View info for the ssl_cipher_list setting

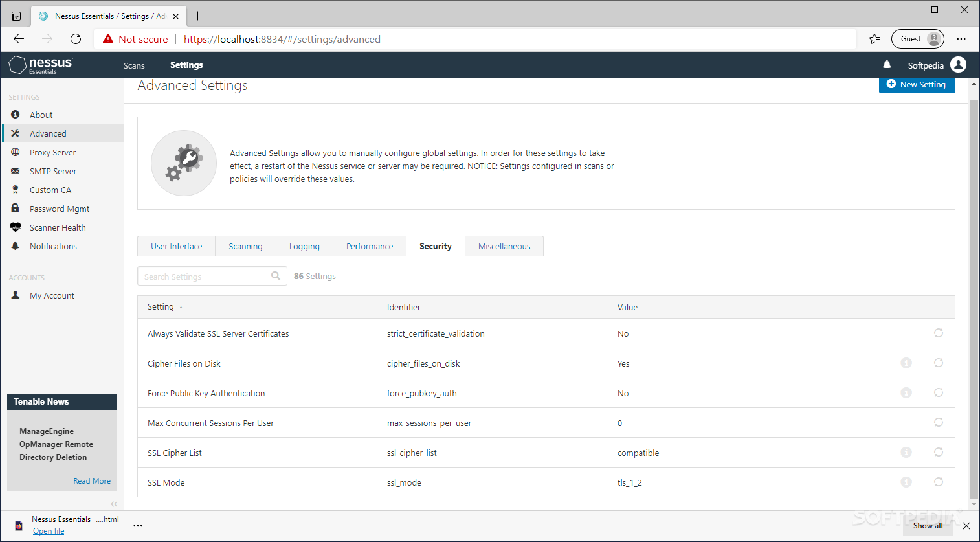coord(906,453)
